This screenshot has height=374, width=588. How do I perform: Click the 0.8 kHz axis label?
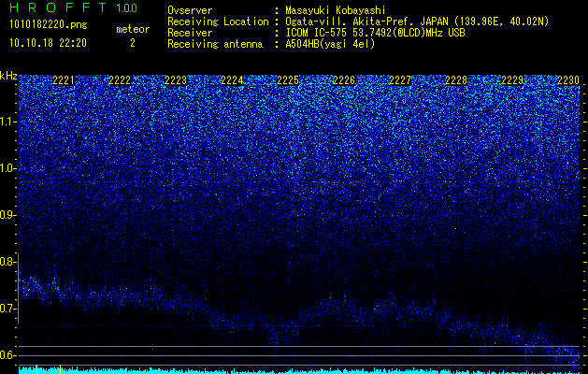7,262
